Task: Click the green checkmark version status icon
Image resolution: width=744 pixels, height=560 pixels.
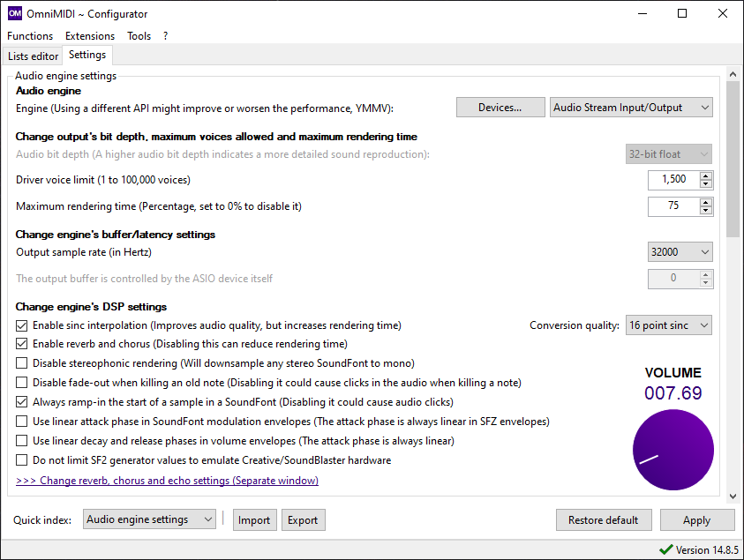Action: (665, 549)
